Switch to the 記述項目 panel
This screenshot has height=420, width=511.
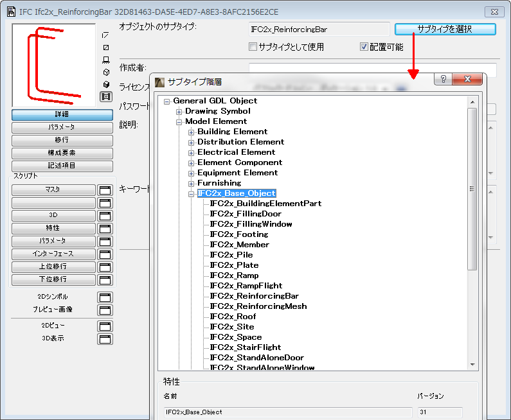pos(62,166)
